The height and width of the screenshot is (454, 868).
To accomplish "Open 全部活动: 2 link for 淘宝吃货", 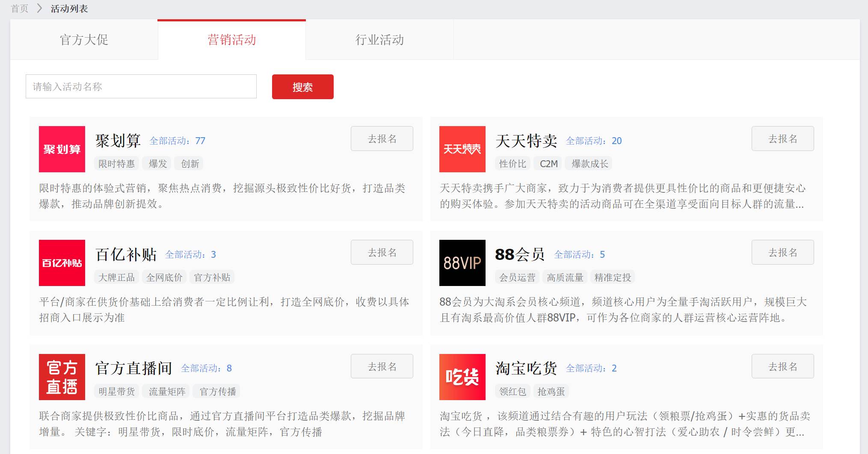I will click(592, 368).
